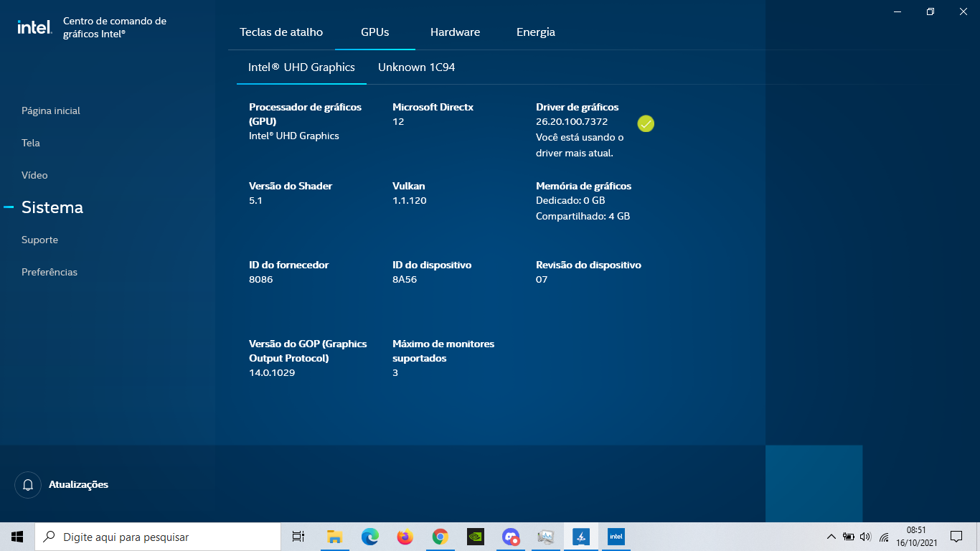Click the green driver up-to-date checkmark

pyautogui.click(x=646, y=124)
